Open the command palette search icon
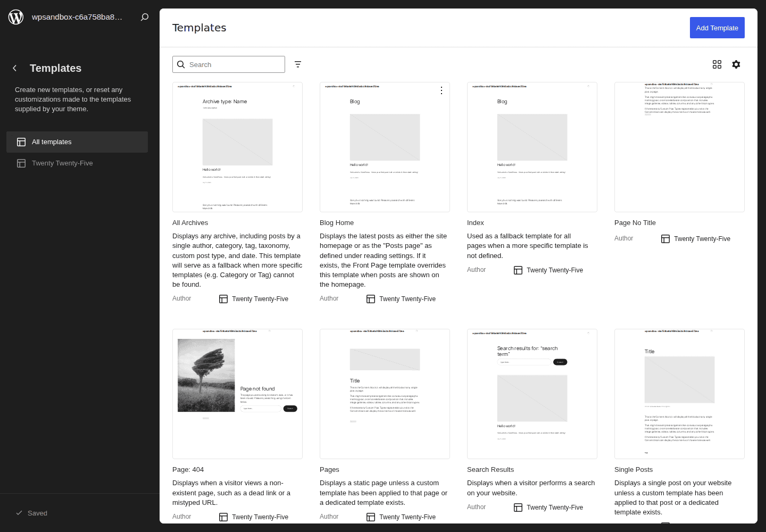Screen dimensions: 766x532 (144, 17)
